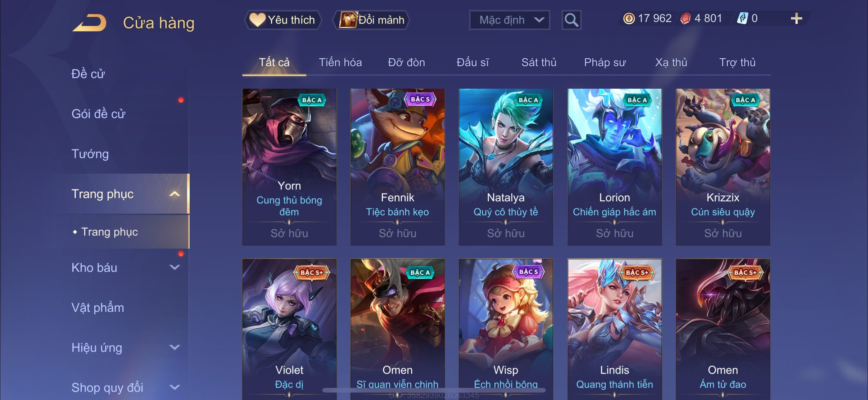This screenshot has width=868, height=400.
Task: Open the search magnifier icon
Action: click(571, 20)
